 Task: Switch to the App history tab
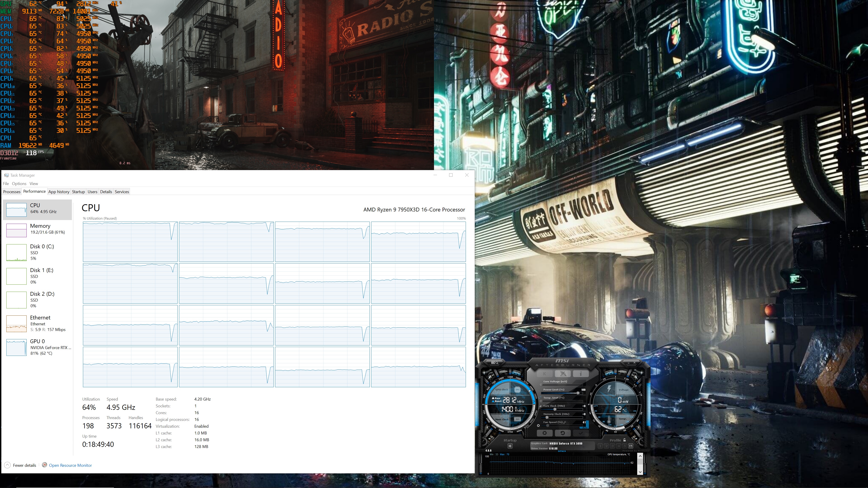click(x=59, y=192)
